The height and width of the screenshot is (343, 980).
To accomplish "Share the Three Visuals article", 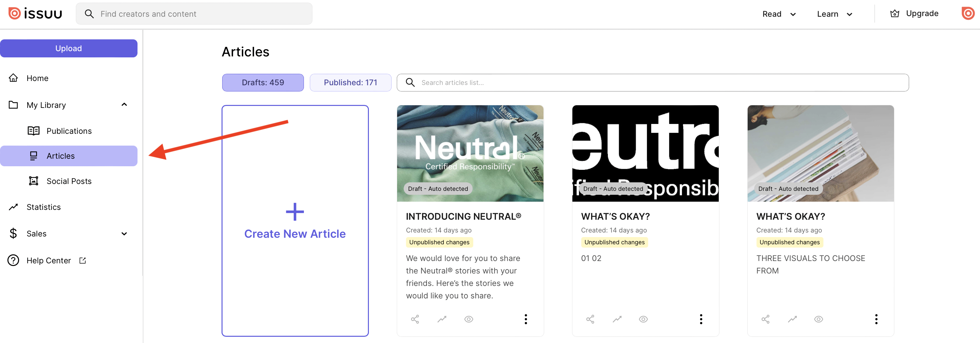I will point(765,319).
